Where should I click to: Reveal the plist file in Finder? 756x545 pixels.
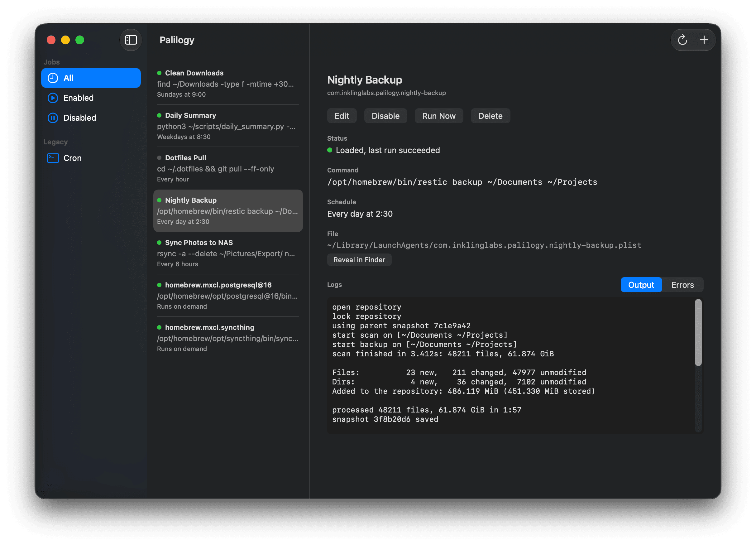click(x=359, y=259)
